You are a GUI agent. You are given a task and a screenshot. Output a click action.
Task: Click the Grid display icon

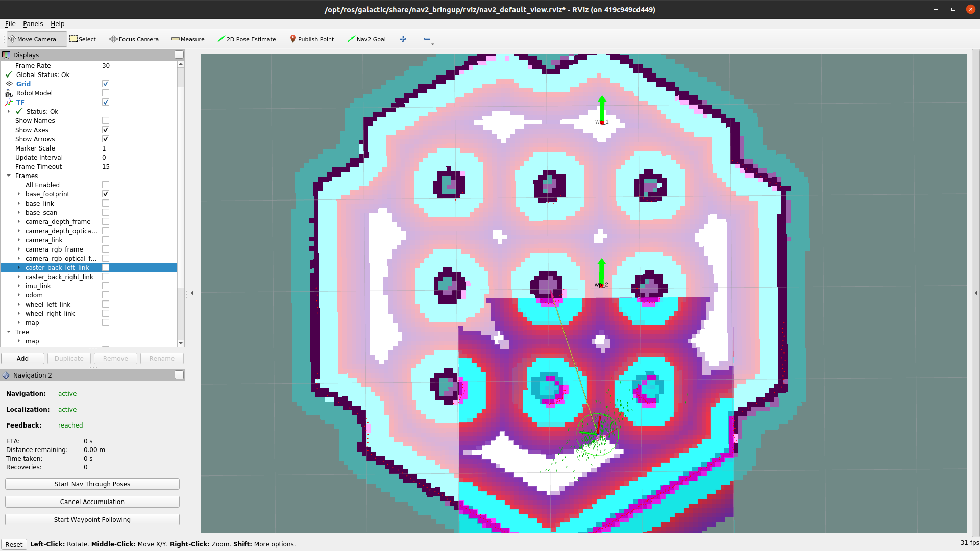pos(9,84)
